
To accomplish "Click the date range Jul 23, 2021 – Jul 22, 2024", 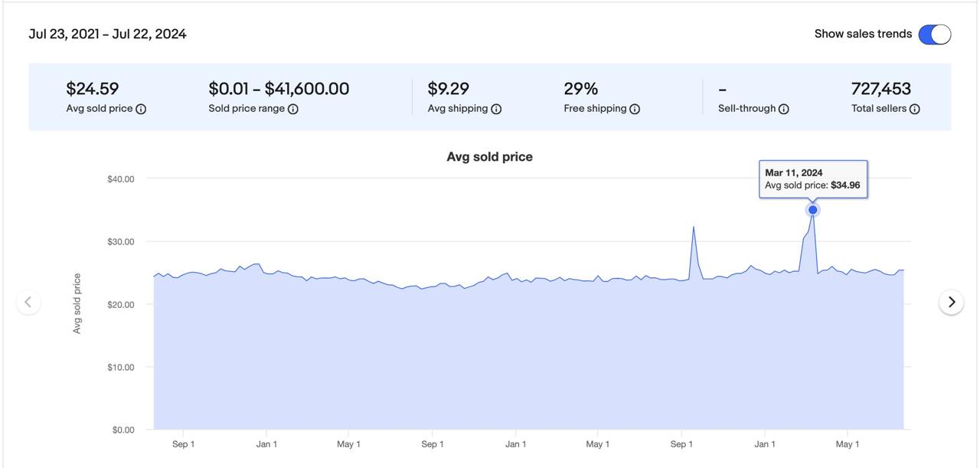I will pos(107,34).
